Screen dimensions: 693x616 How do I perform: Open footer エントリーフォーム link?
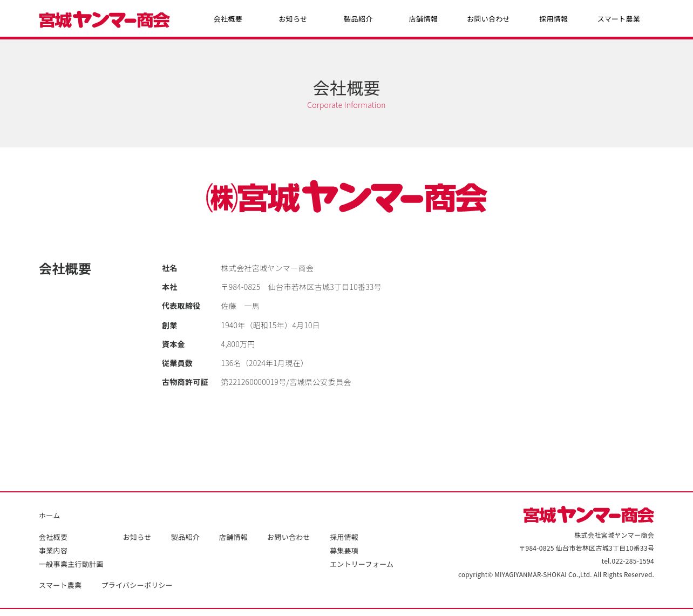coord(361,564)
